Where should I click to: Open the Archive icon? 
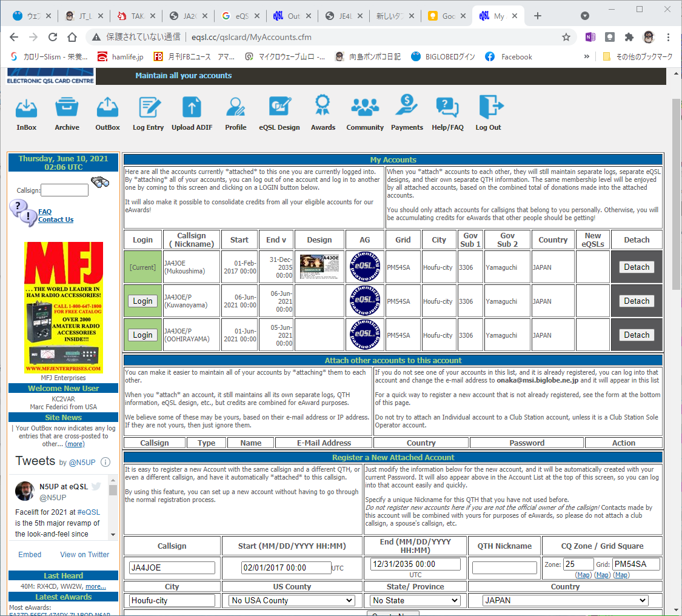point(67,107)
